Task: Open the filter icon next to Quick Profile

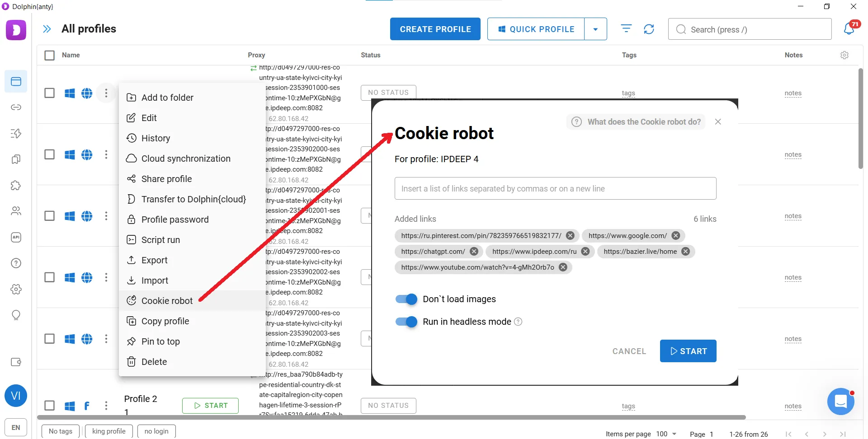Action: point(626,29)
